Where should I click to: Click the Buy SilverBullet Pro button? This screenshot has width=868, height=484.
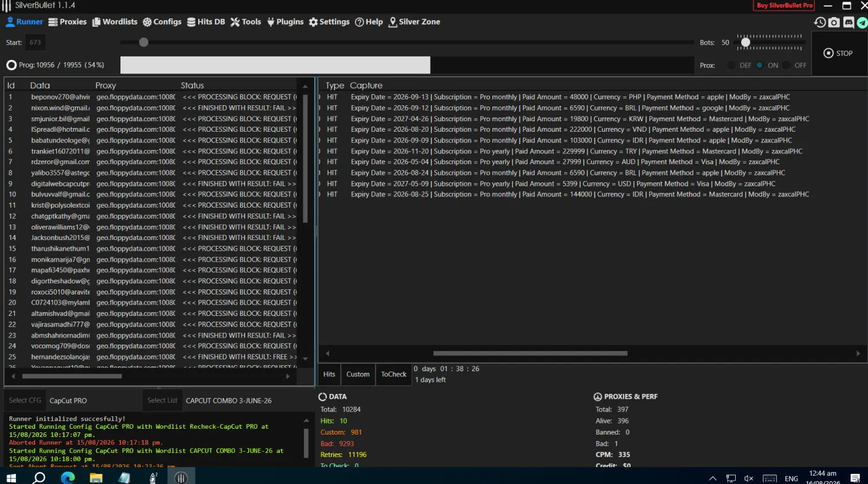coord(784,5)
